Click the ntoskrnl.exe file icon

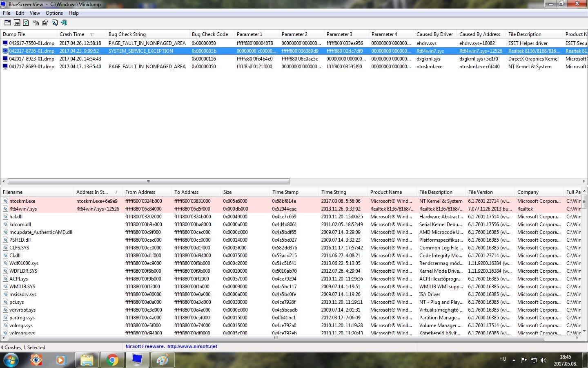[5, 201]
